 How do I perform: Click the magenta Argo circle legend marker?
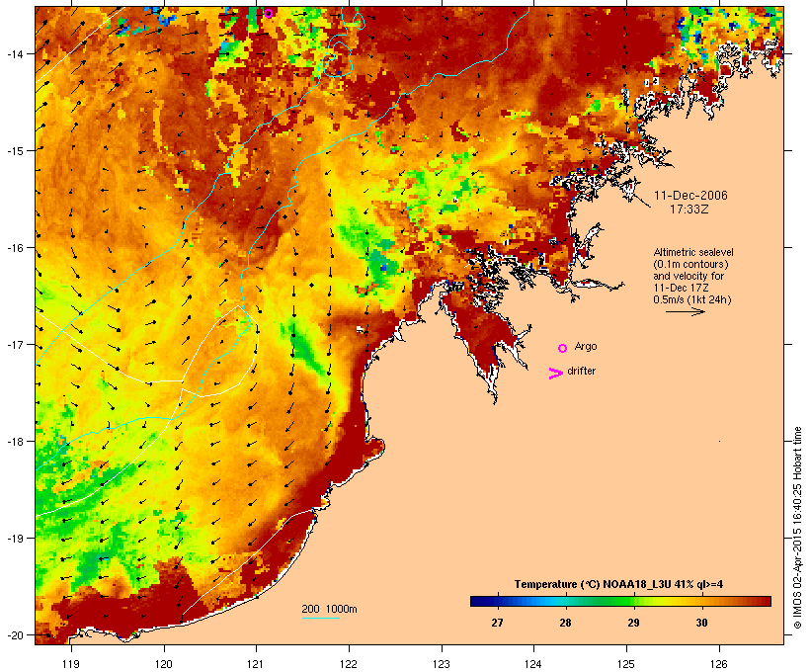click(x=563, y=349)
